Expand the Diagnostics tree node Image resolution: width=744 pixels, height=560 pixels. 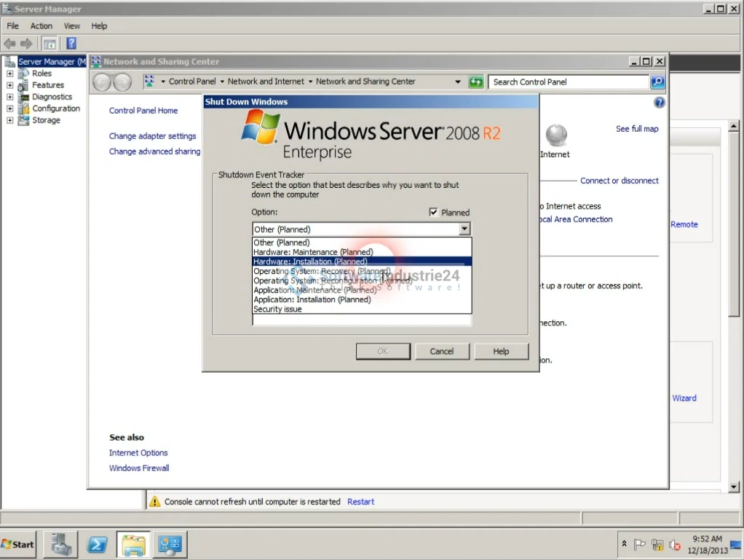click(9, 97)
